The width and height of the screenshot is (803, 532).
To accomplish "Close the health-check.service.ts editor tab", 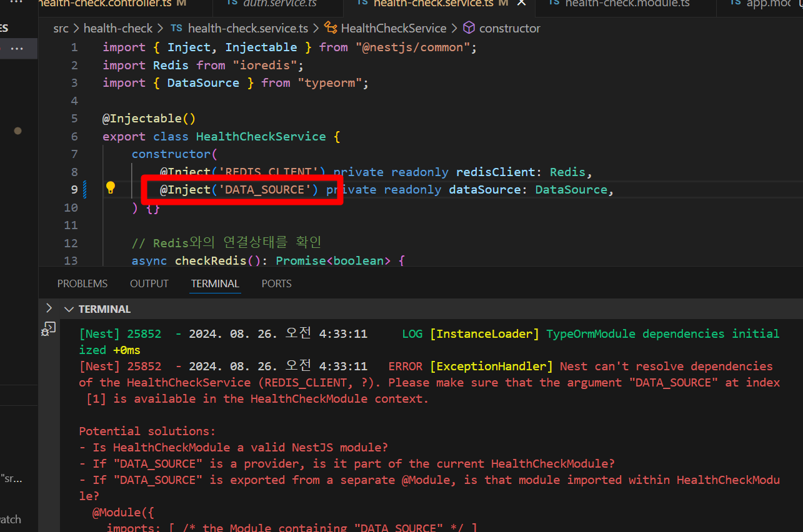I will [x=521, y=3].
